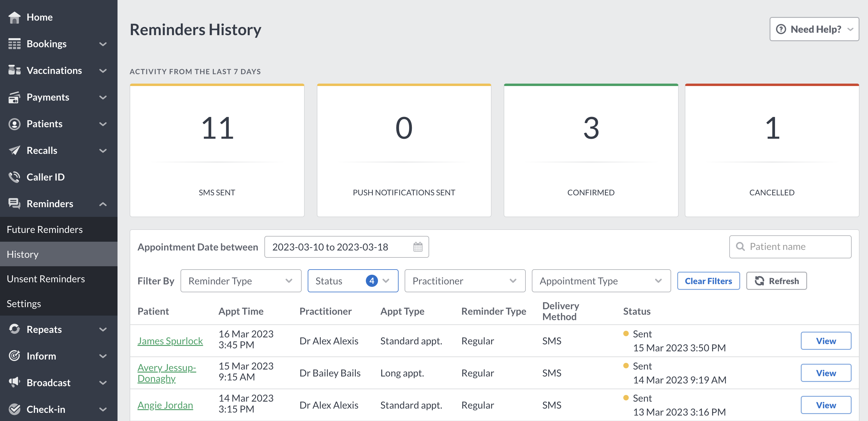The width and height of the screenshot is (868, 421).
Task: Switch to Future Reminders section
Action: 44,229
